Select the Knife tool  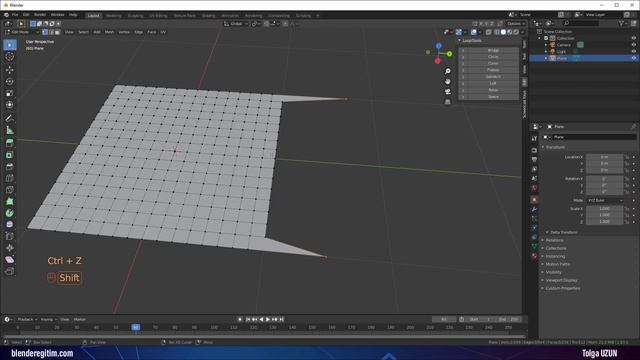(9, 190)
